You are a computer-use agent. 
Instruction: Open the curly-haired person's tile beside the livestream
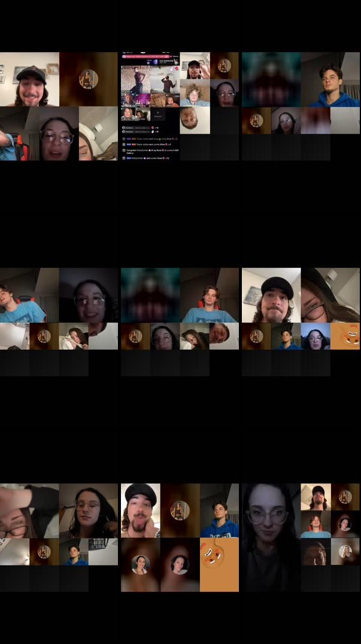pyautogui.click(x=195, y=93)
